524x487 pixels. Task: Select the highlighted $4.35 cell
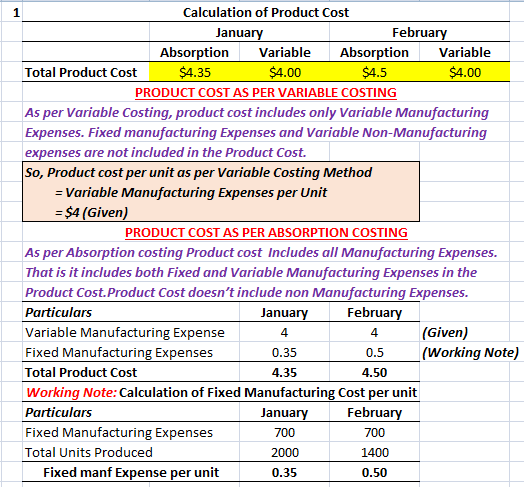pyautogui.click(x=194, y=72)
